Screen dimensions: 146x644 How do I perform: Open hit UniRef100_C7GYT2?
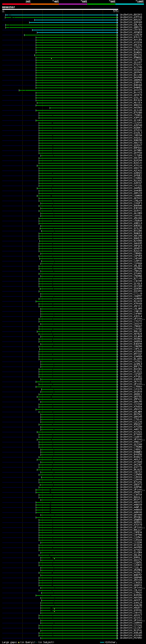pyautogui.click(x=131, y=321)
